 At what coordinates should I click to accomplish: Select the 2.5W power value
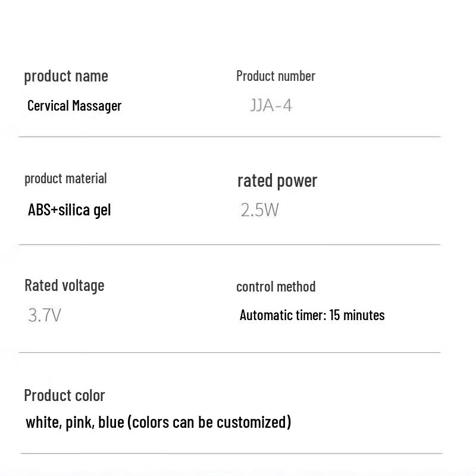[259, 210]
